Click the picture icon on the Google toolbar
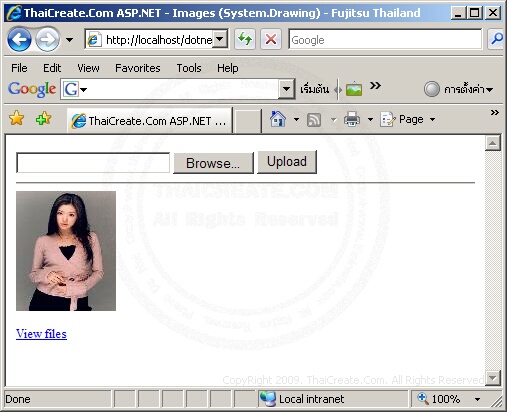This screenshot has width=507, height=412. pyautogui.click(x=354, y=89)
